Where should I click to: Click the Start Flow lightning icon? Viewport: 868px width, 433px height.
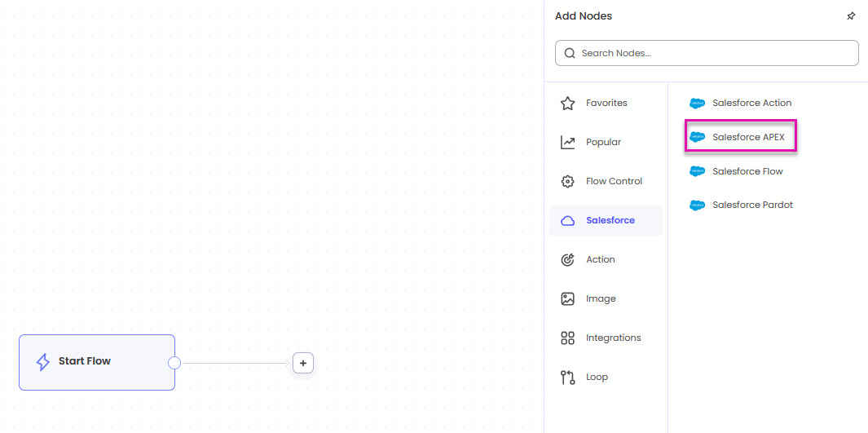pos(42,362)
